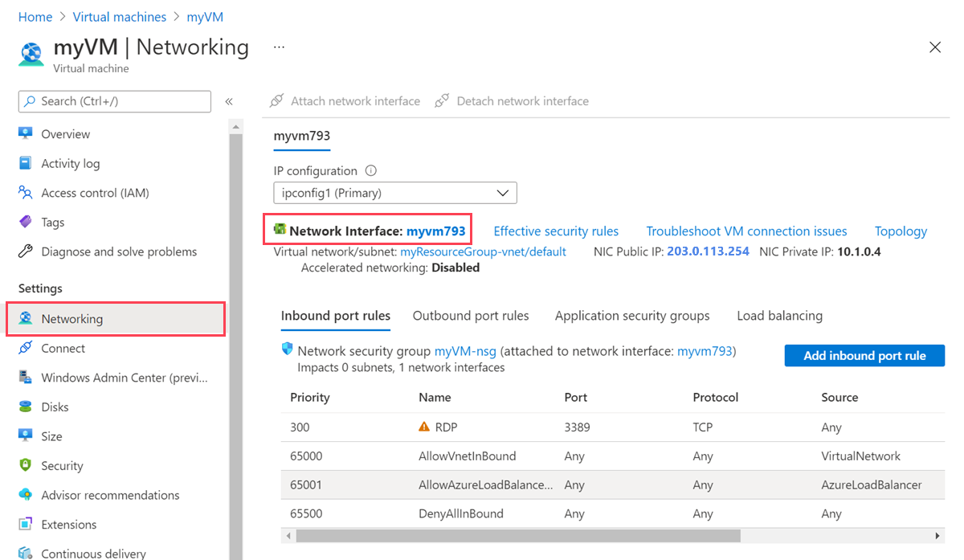This screenshot has width=964, height=560.
Task: Click Virtual machines in the breadcrumb
Action: 120,17
